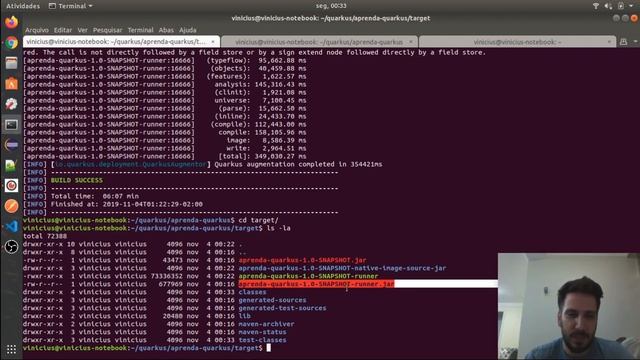Select the first terminal tab
The width and height of the screenshot is (640, 360).
click(x=121, y=42)
